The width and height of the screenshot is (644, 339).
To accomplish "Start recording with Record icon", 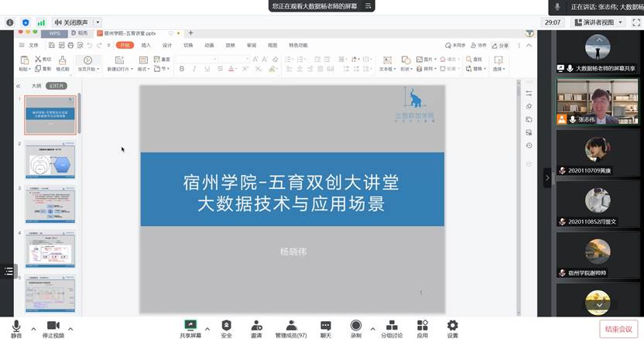I will pyautogui.click(x=356, y=327).
